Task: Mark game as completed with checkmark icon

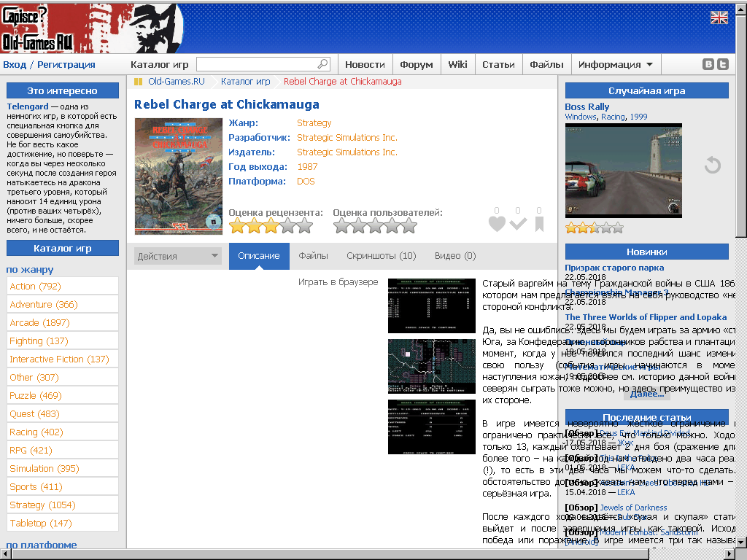Action: pos(518,224)
